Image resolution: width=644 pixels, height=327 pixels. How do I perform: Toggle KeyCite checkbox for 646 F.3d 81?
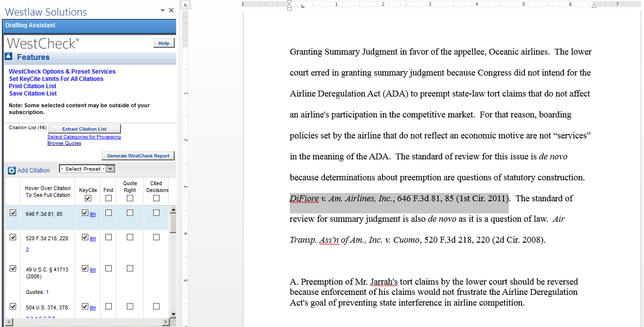[85, 212]
